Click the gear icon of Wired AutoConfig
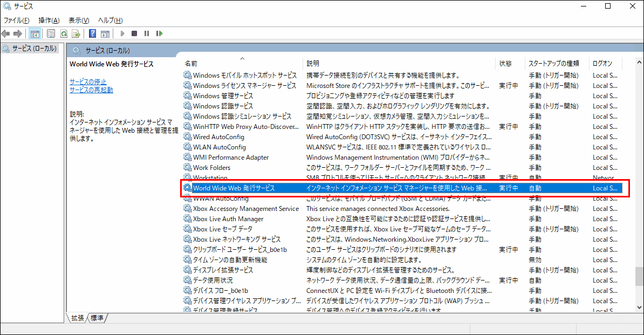The width and height of the screenshot is (644, 335). click(x=187, y=136)
